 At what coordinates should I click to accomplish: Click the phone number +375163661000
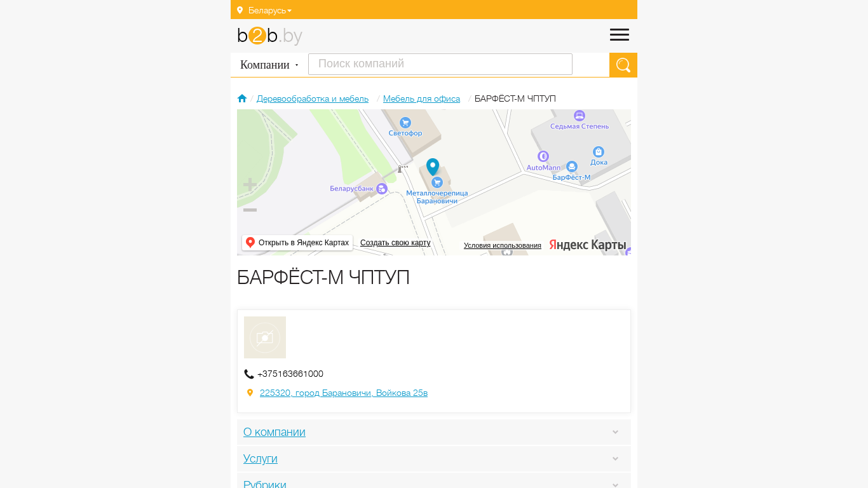[290, 374]
